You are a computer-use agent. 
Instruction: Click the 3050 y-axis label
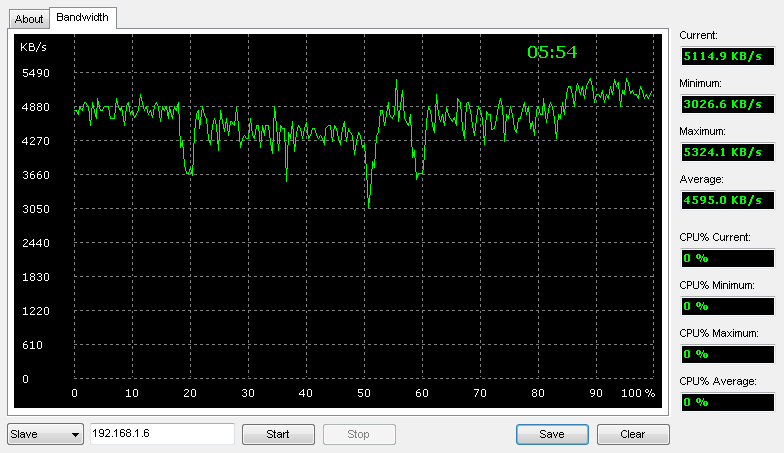pyautogui.click(x=36, y=210)
